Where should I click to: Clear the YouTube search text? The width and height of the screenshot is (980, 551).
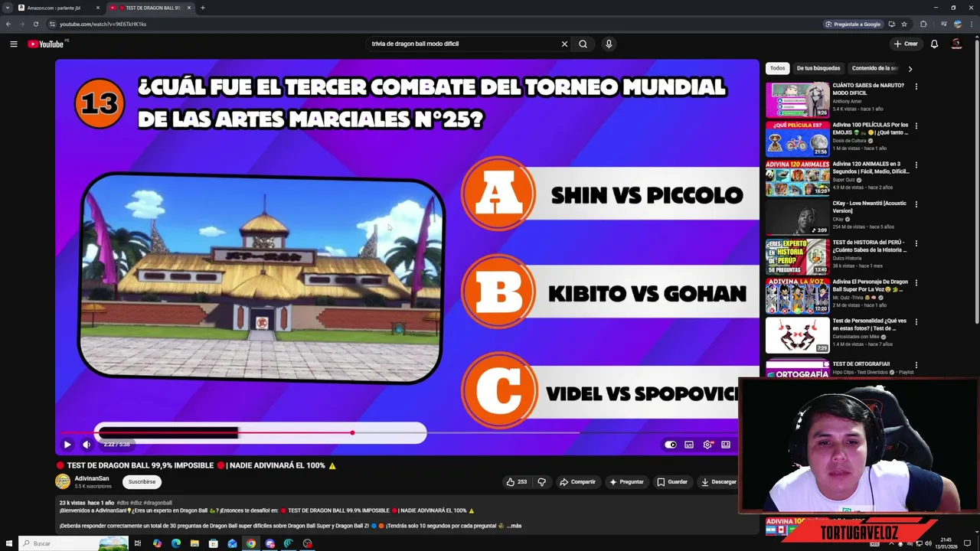(564, 44)
